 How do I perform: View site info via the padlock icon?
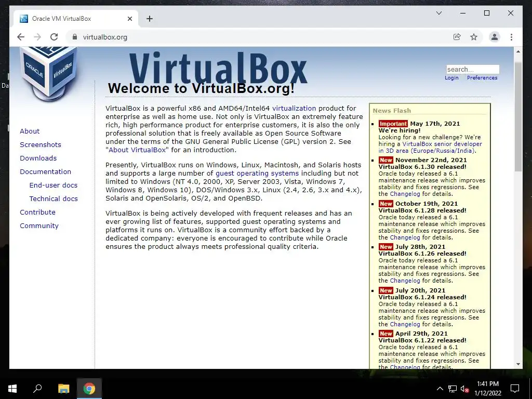75,37
